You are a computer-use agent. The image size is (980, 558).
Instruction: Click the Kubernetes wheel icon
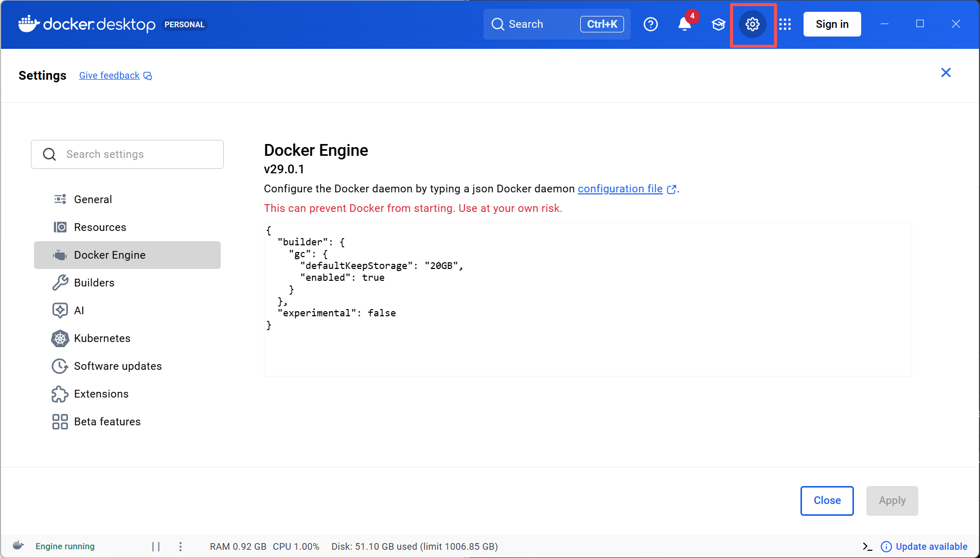point(60,338)
